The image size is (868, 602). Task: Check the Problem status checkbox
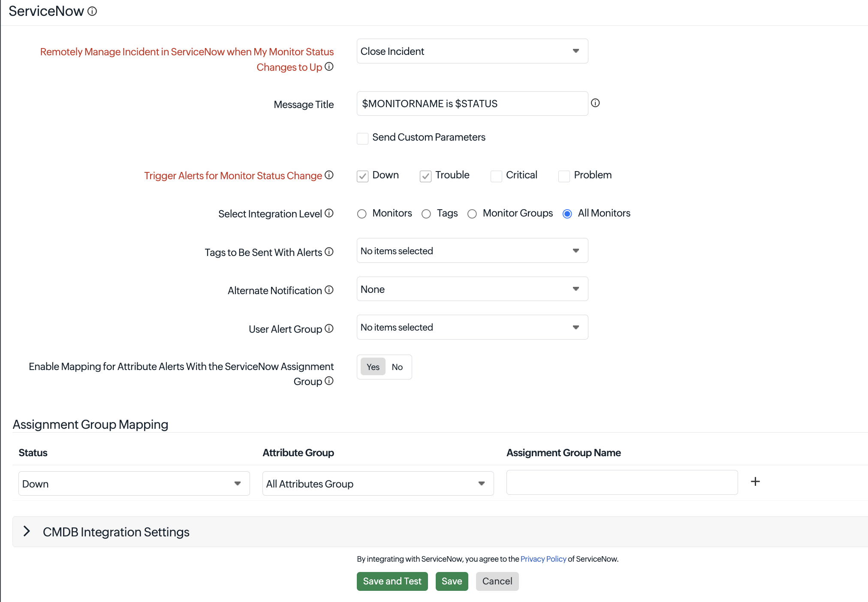click(x=564, y=176)
